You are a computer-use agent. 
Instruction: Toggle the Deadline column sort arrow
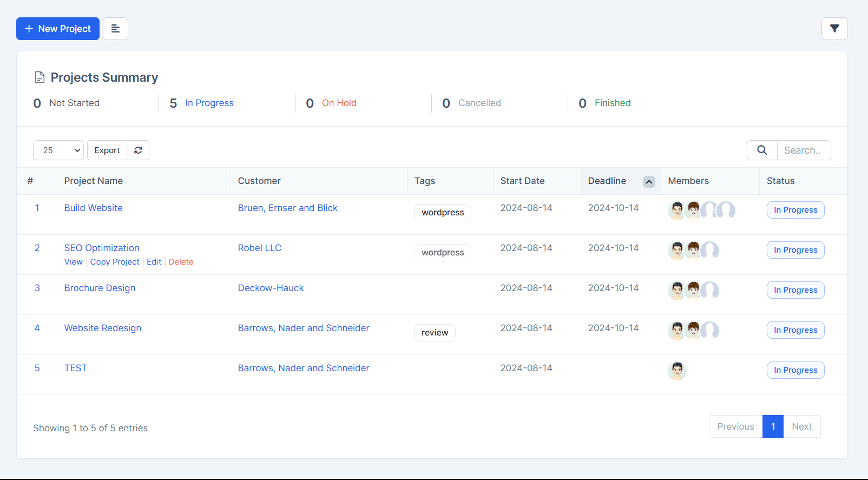pos(649,181)
